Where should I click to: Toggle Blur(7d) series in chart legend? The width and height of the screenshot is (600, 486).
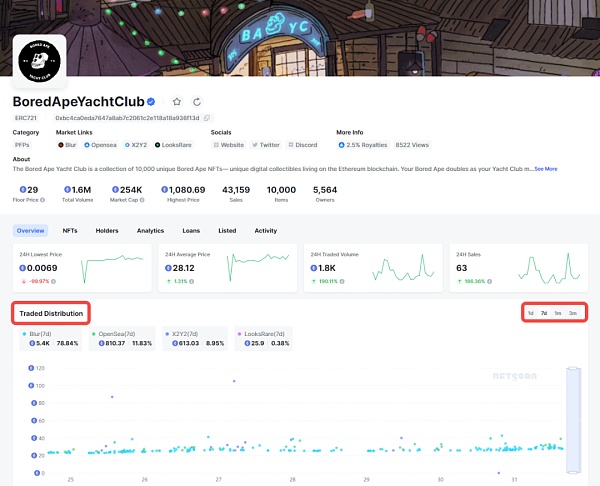50,338
